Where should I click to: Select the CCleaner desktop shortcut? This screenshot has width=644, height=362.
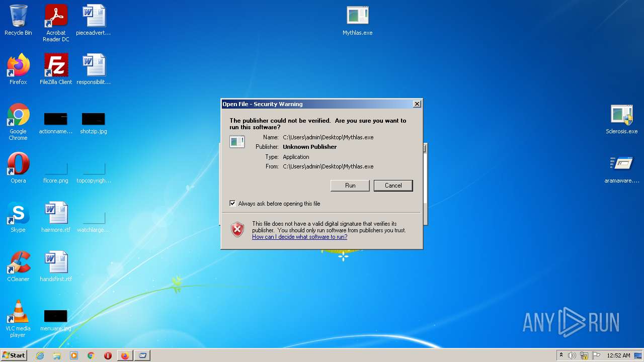(x=18, y=266)
